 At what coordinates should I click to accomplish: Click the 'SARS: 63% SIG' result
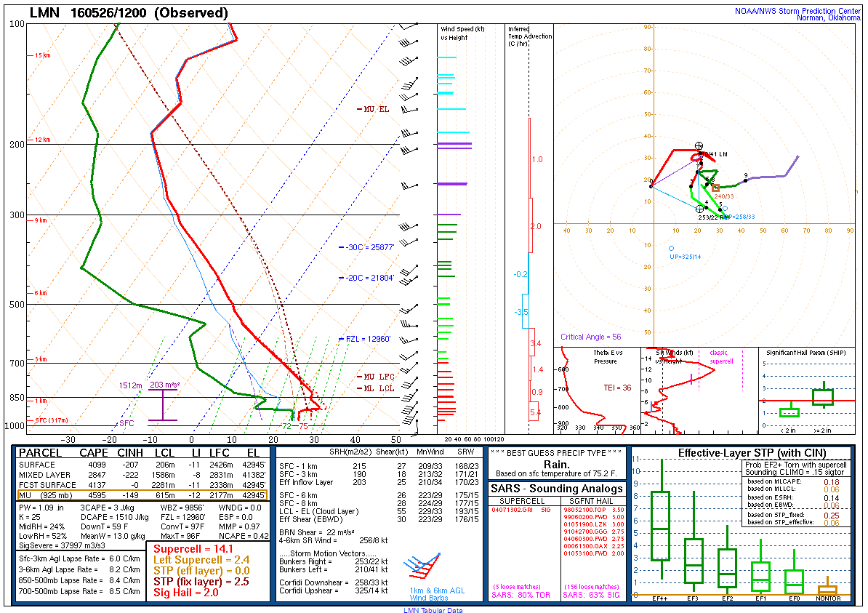[591, 596]
